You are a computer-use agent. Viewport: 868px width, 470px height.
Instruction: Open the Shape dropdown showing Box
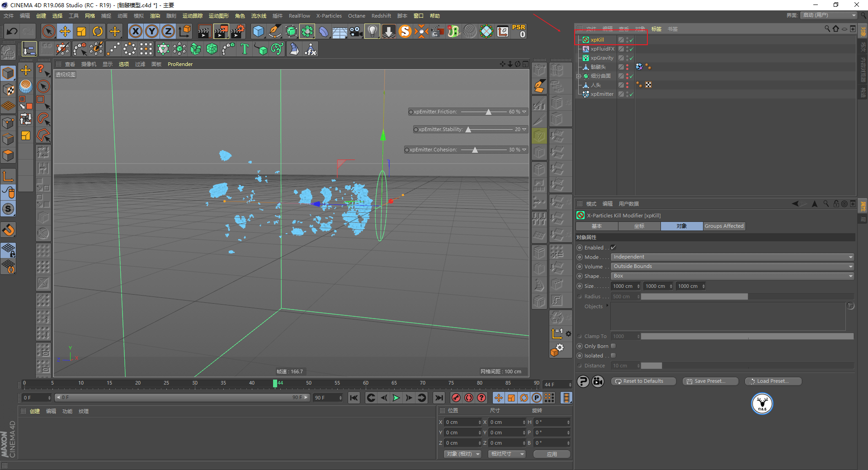732,276
